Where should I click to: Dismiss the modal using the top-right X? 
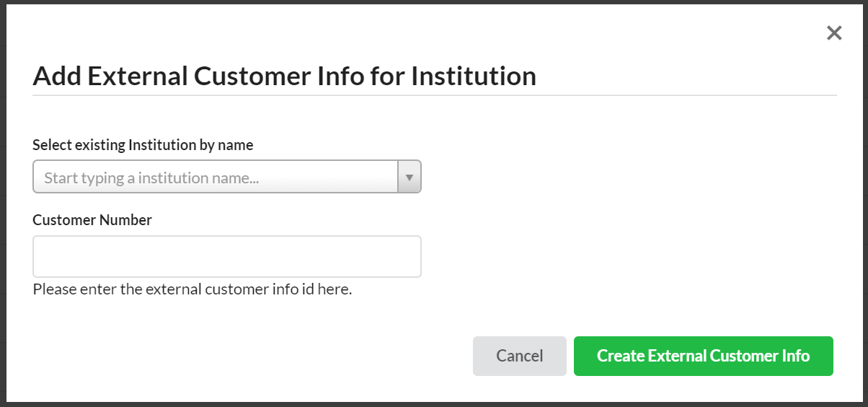(x=834, y=32)
